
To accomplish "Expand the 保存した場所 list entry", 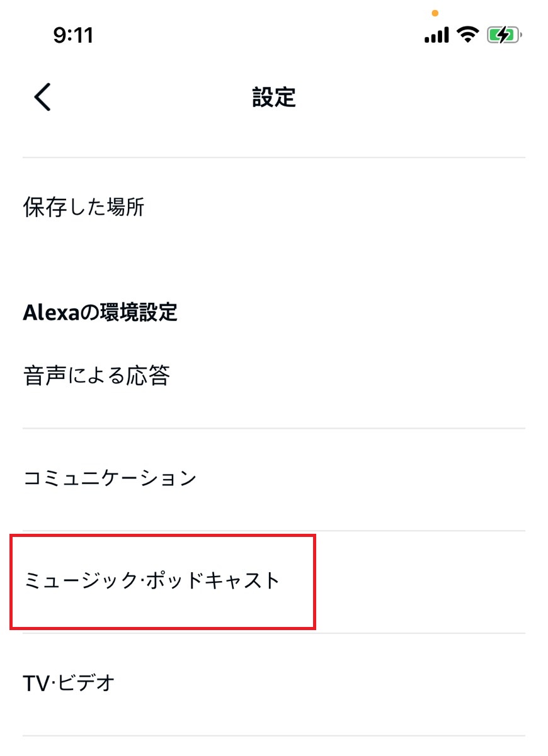I will [x=84, y=208].
